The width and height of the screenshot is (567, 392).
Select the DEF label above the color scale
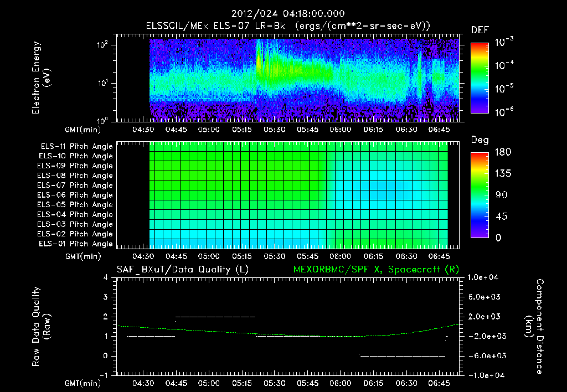click(480, 30)
